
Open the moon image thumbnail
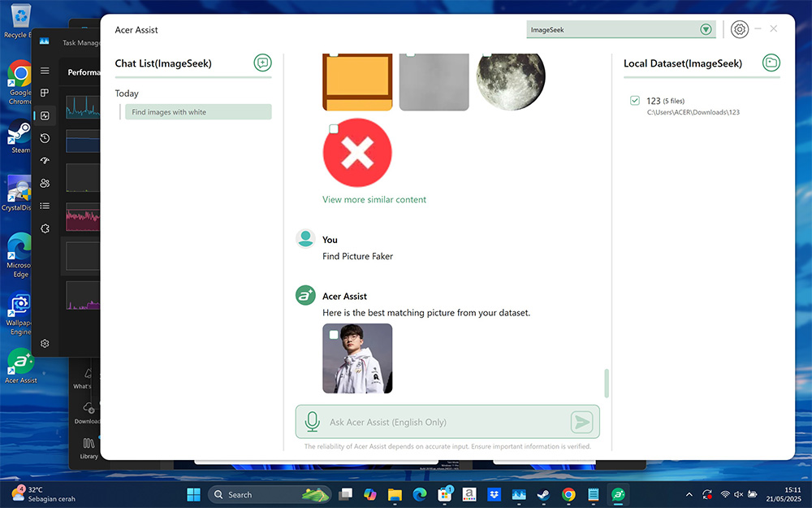click(511, 82)
